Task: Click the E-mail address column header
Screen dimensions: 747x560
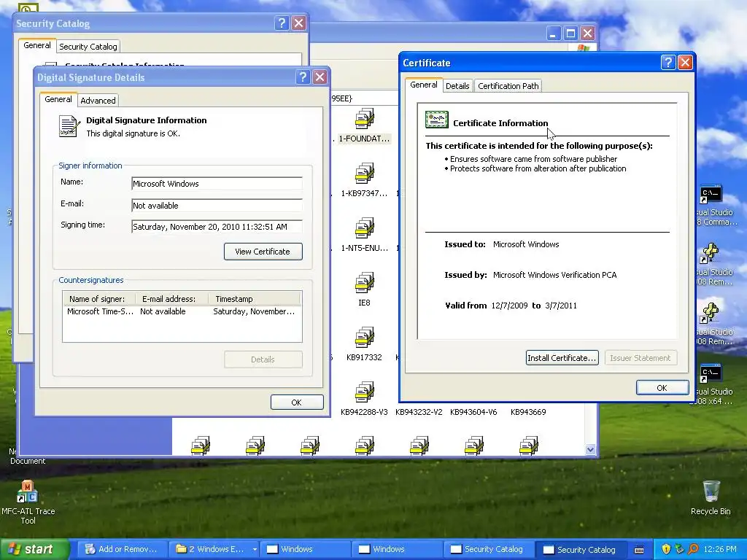Action: pos(171,299)
